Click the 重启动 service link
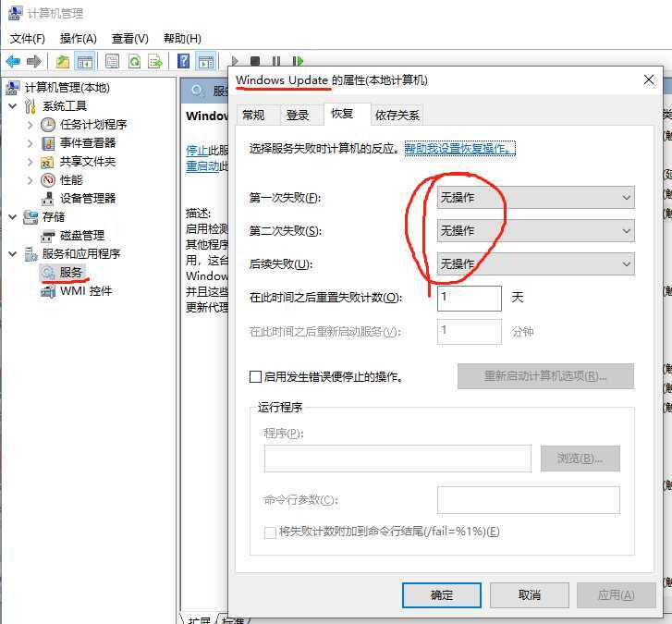 (x=202, y=166)
